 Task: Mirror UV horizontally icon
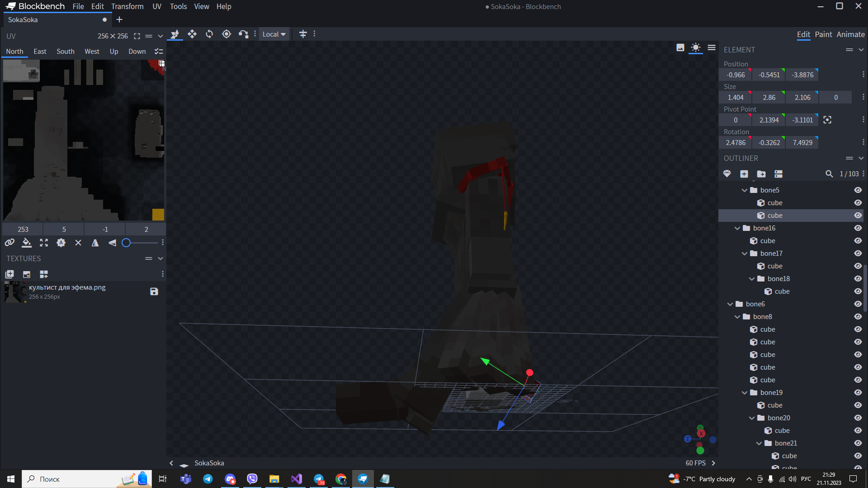[95, 243]
